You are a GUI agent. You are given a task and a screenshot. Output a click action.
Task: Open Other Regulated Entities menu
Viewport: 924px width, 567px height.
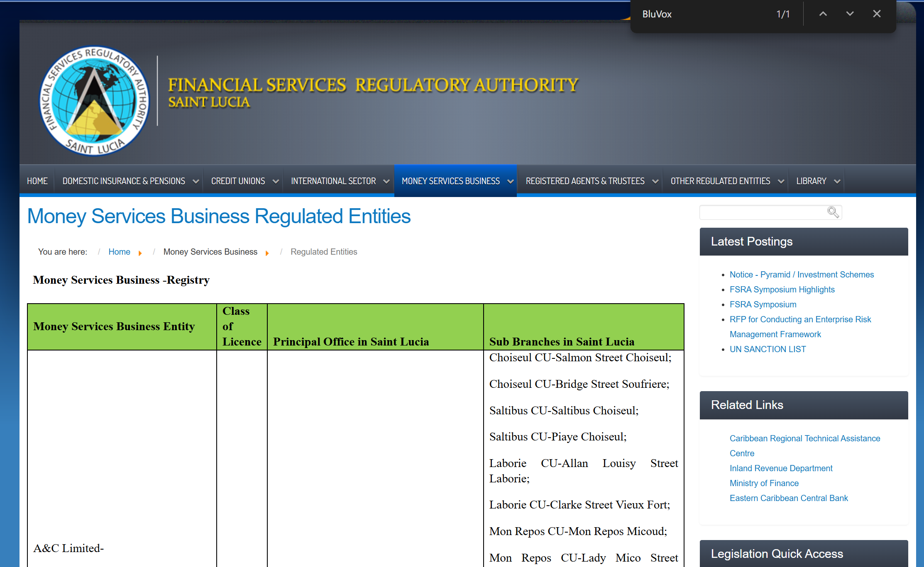[720, 181]
